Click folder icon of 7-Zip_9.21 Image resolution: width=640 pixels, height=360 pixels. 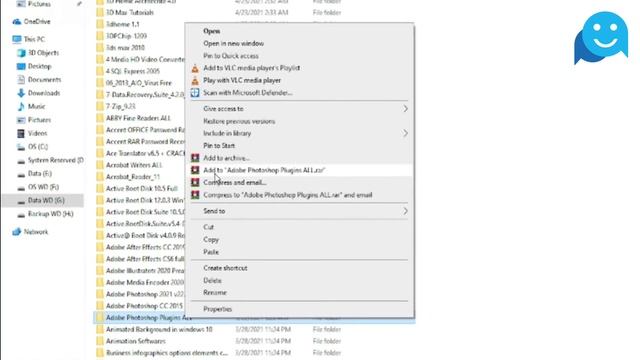pyautogui.click(x=100, y=106)
